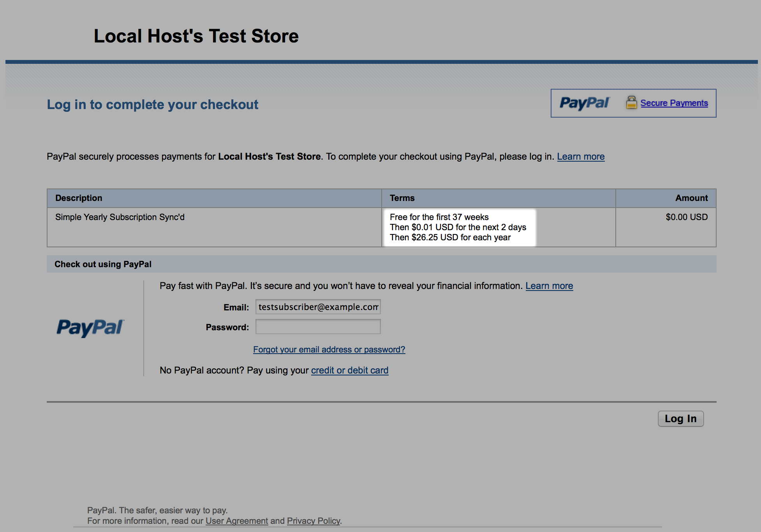Click 'Then $26.25 USD for each year'
761x532 pixels.
pyautogui.click(x=450, y=237)
